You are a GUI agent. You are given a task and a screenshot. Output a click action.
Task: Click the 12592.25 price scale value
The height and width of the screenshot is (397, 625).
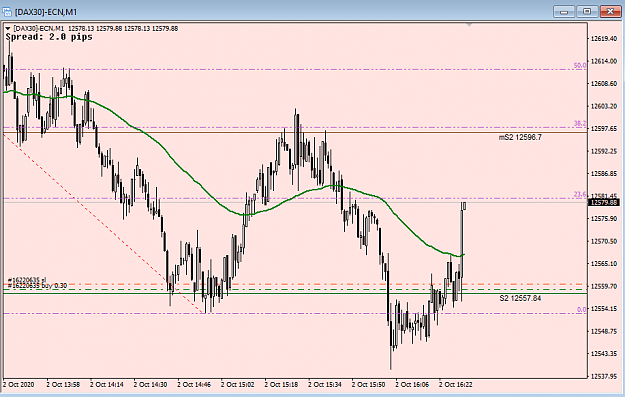(x=603, y=151)
